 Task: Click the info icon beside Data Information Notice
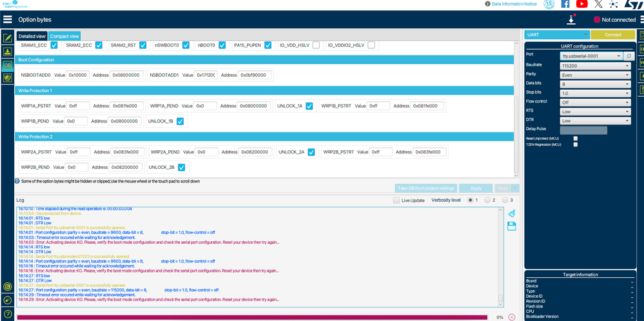[487, 4]
